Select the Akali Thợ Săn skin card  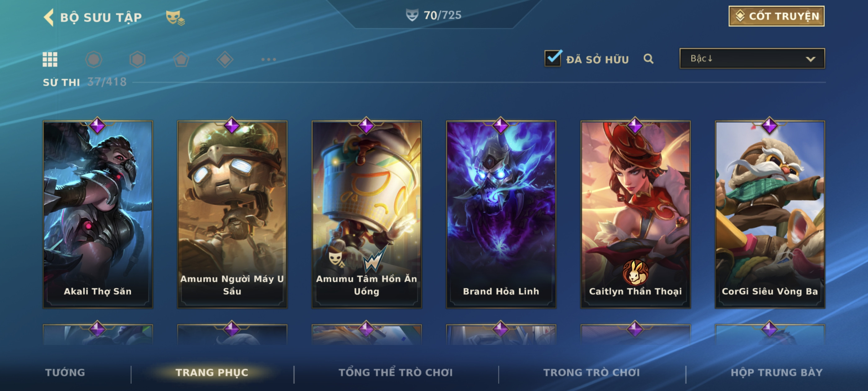(x=98, y=214)
